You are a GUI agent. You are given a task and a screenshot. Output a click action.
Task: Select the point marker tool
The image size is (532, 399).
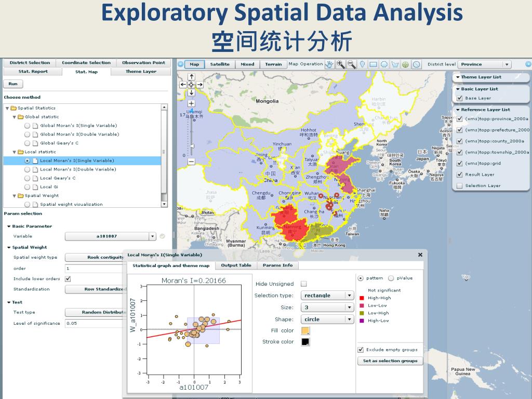362,64
